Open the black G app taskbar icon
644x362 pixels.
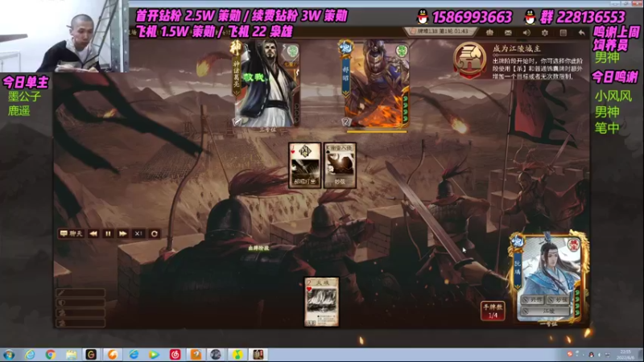pos(91,355)
